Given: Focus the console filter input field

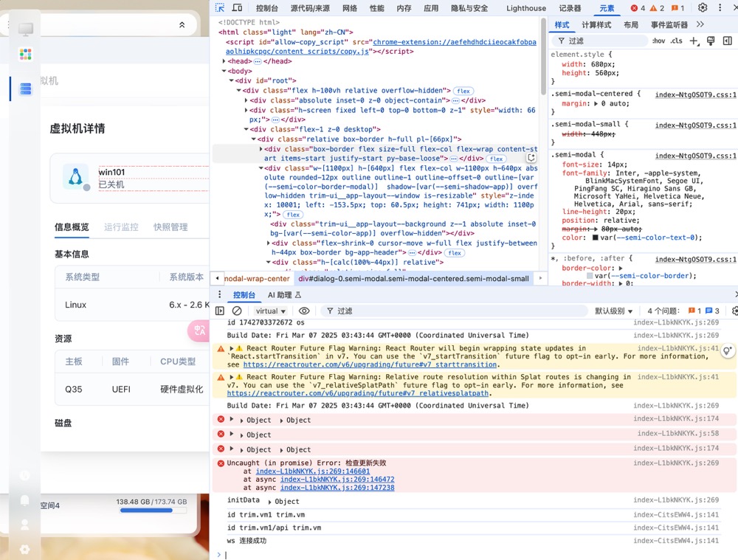Looking at the screenshot, I should click(454, 311).
